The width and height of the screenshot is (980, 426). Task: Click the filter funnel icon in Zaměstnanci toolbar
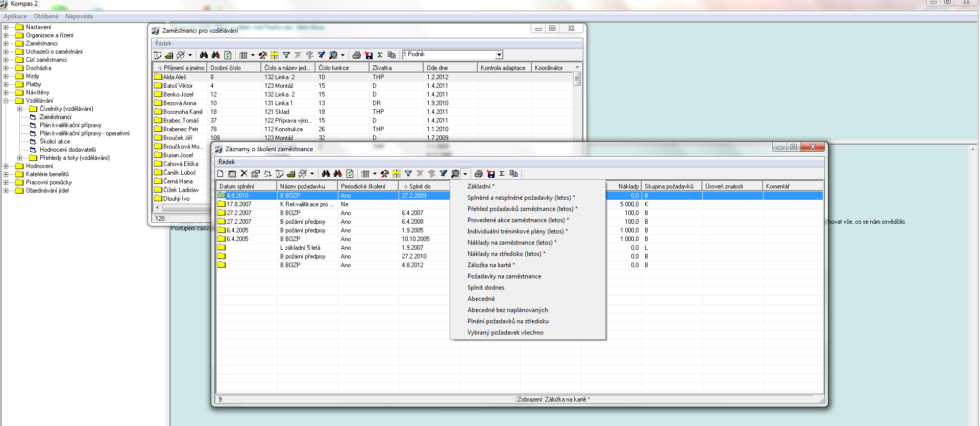(286, 55)
